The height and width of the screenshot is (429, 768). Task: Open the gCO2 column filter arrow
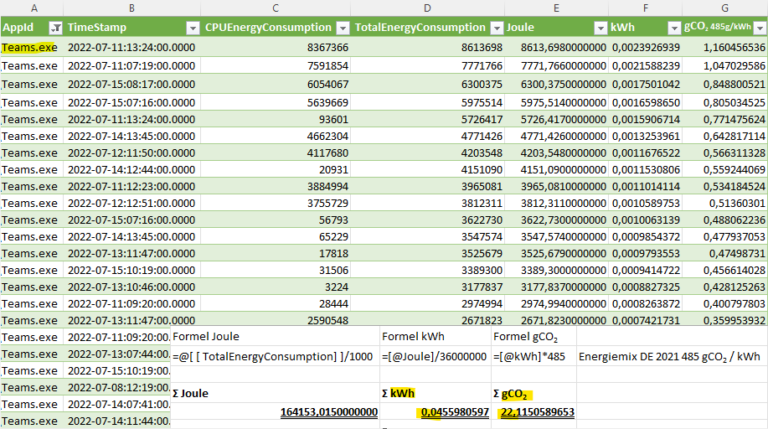760,29
